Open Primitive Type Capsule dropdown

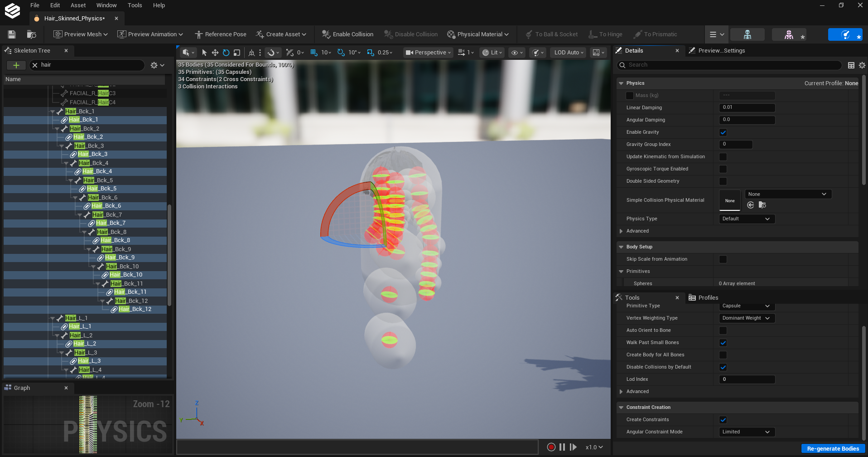point(747,306)
